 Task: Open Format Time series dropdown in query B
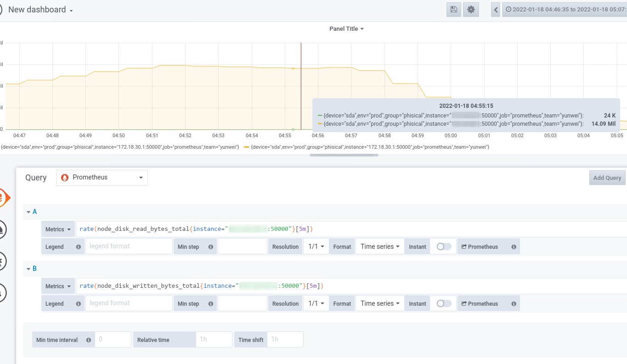380,303
